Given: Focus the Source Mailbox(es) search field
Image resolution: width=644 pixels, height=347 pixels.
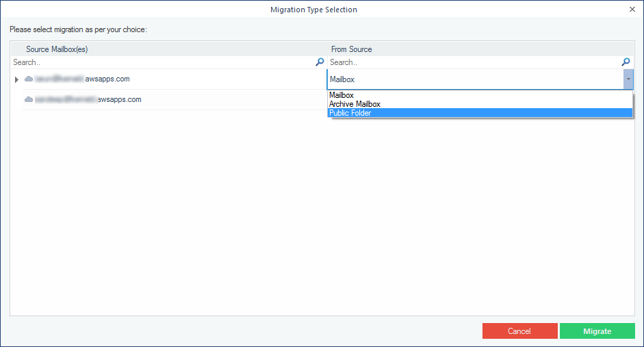Looking at the screenshot, I should click(161, 62).
